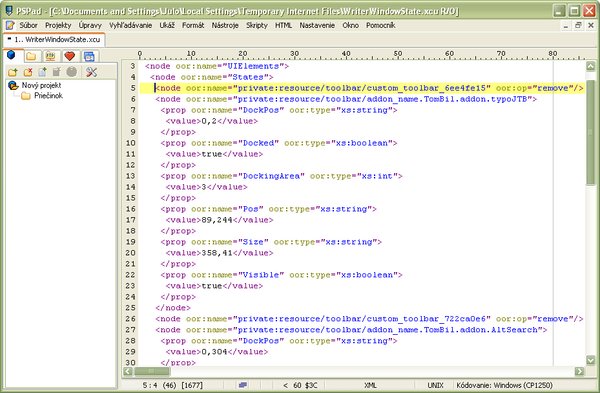This screenshot has height=393, width=600.
Task: Open the window list panel tab
Action: [89, 57]
